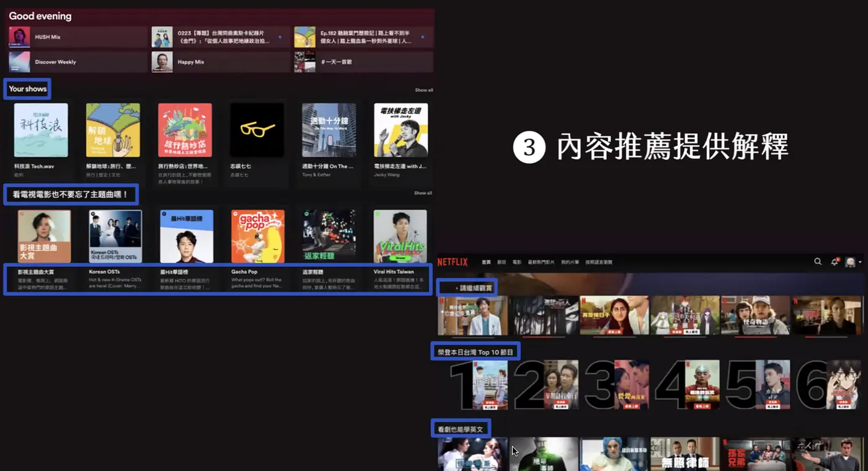
Task: Open the Netflix Top 10 rank 3 title
Action: pos(632,385)
